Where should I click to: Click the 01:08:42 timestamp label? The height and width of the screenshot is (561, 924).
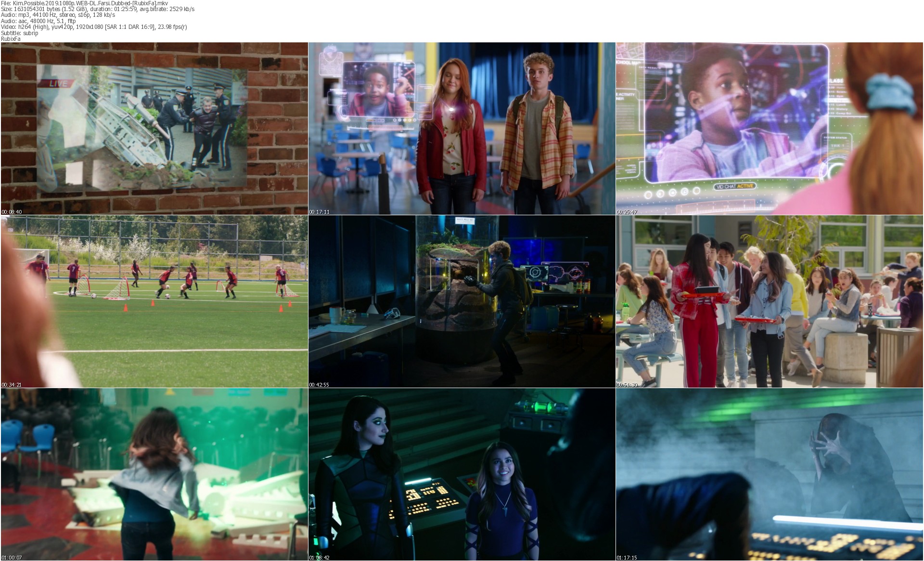pyautogui.click(x=319, y=558)
